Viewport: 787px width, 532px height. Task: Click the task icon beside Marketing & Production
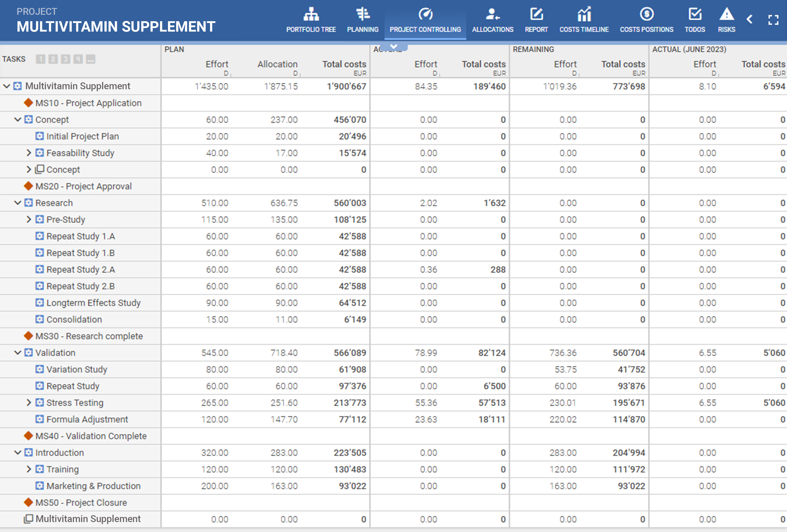[x=40, y=486]
